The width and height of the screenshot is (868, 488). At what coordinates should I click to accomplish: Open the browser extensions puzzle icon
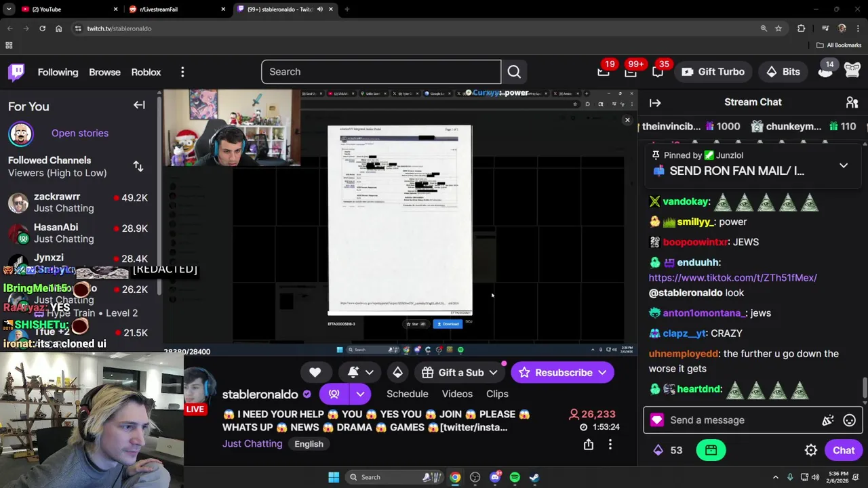(x=802, y=28)
